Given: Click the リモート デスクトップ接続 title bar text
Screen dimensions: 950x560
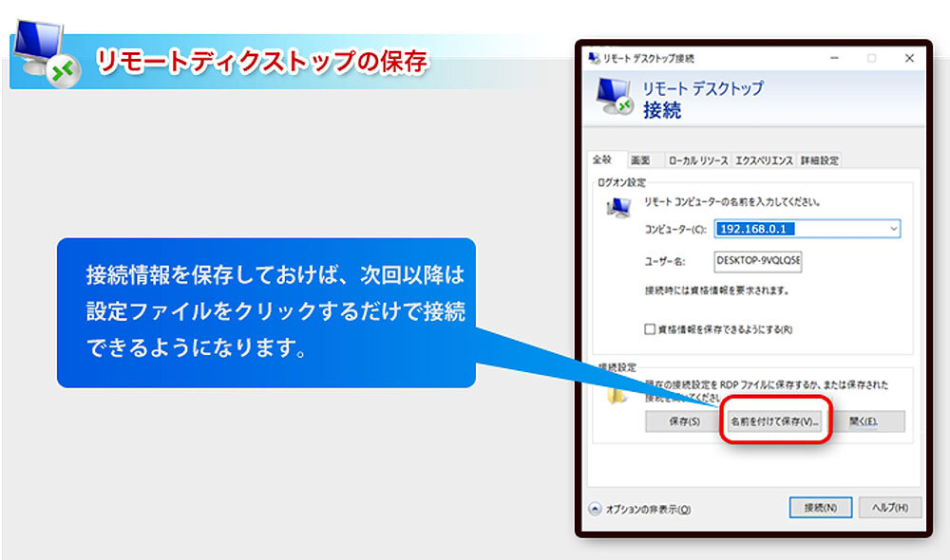Looking at the screenshot, I should [648, 59].
